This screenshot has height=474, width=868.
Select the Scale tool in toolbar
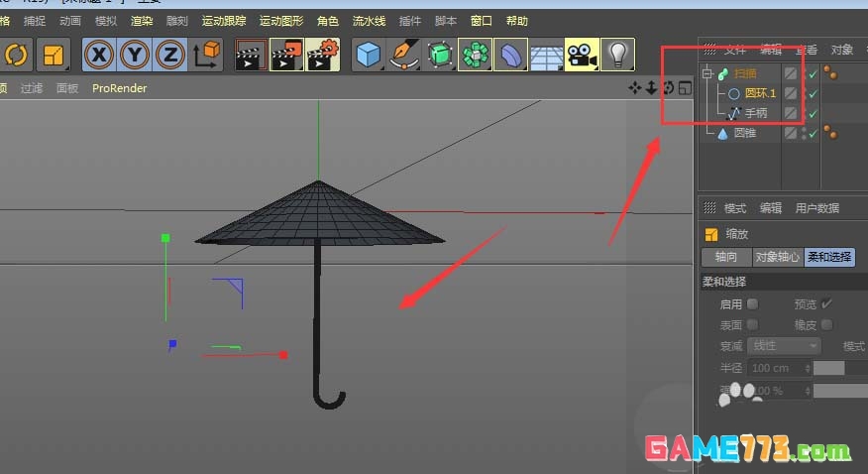tap(54, 55)
